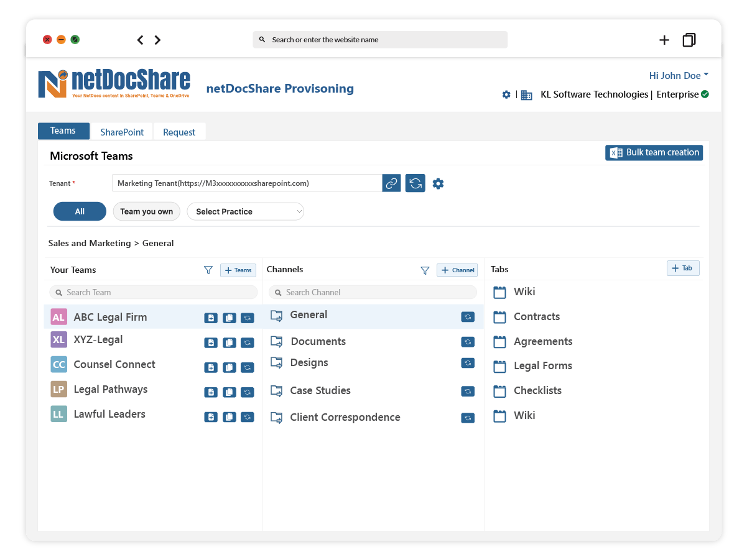Open the General channel

(x=309, y=314)
